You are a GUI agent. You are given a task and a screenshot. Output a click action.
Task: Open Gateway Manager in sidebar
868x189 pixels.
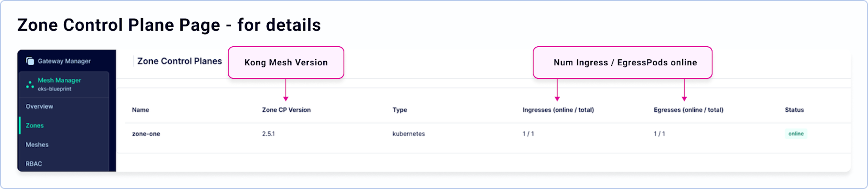(x=64, y=61)
